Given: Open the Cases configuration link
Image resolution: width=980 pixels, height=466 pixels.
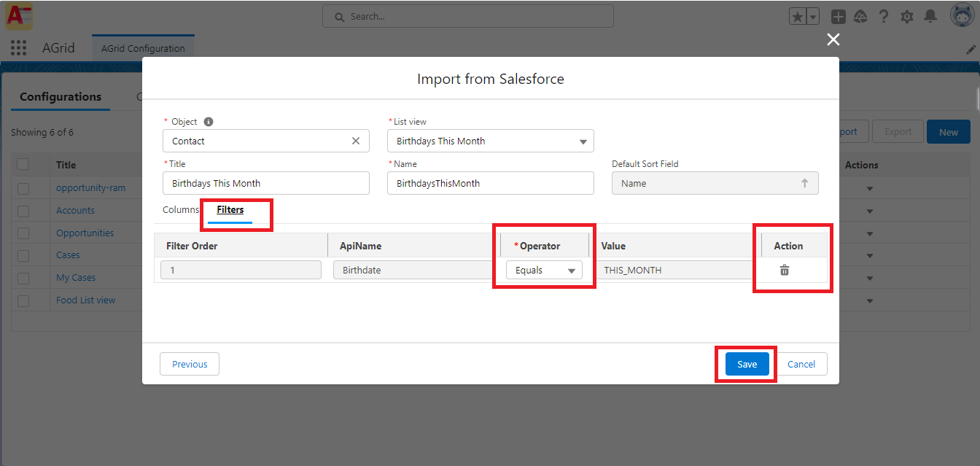Looking at the screenshot, I should 68,255.
